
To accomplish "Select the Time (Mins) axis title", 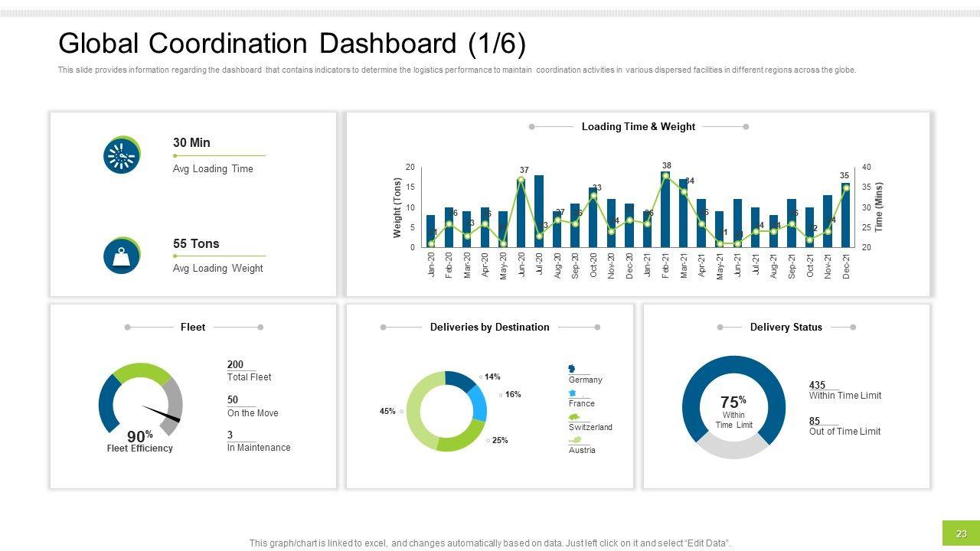I will pyautogui.click(x=879, y=207).
